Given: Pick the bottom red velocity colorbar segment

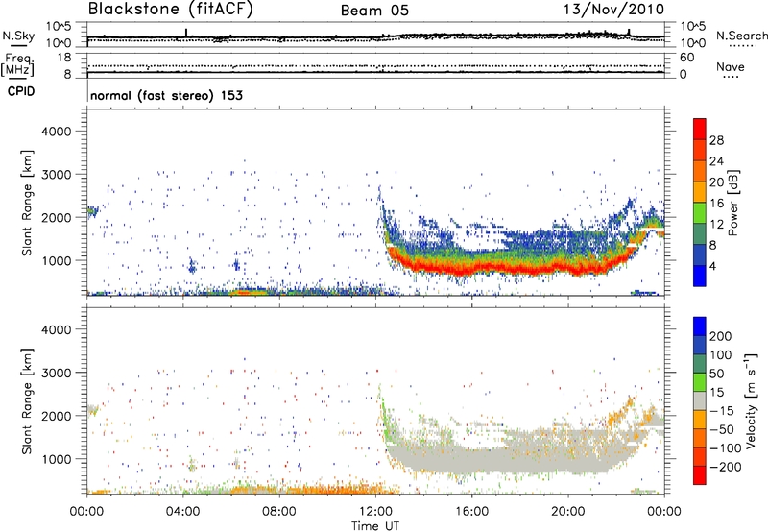Looking at the screenshot, I should (700, 475).
